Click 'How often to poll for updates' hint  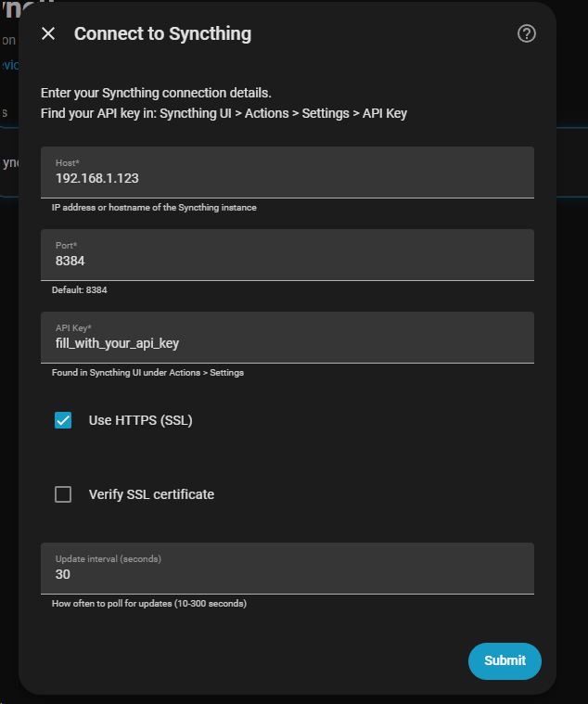(149, 604)
